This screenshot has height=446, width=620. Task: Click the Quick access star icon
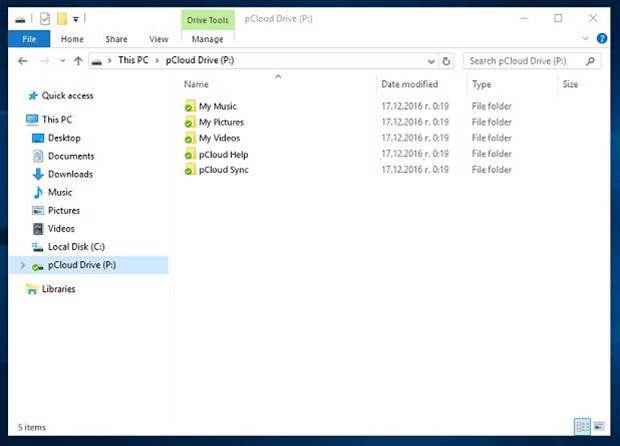pyautogui.click(x=33, y=96)
